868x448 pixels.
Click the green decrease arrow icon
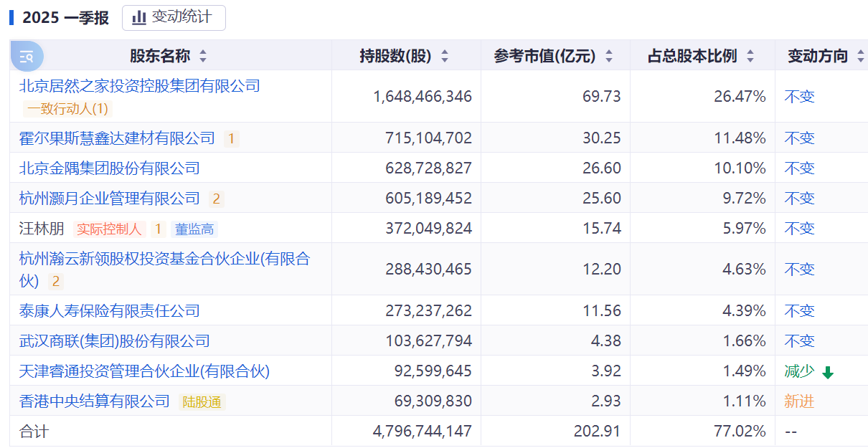click(x=828, y=373)
